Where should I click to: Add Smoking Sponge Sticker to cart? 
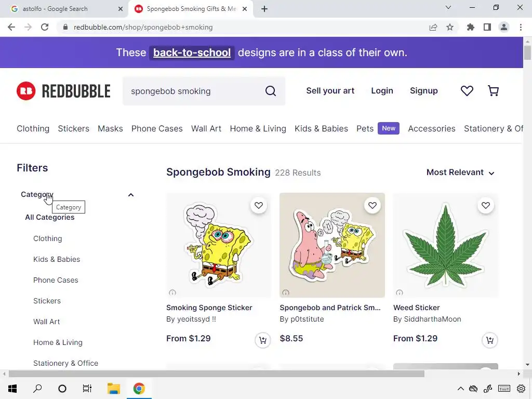pos(262,340)
